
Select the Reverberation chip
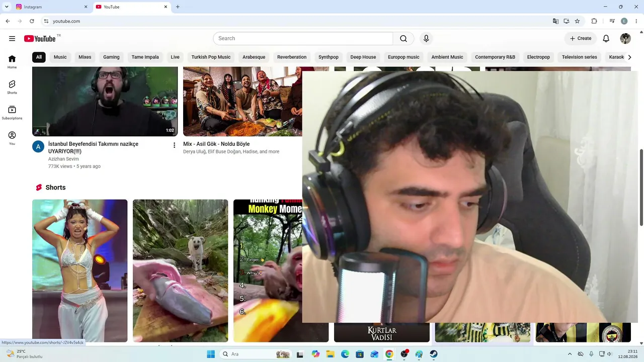tap(292, 57)
